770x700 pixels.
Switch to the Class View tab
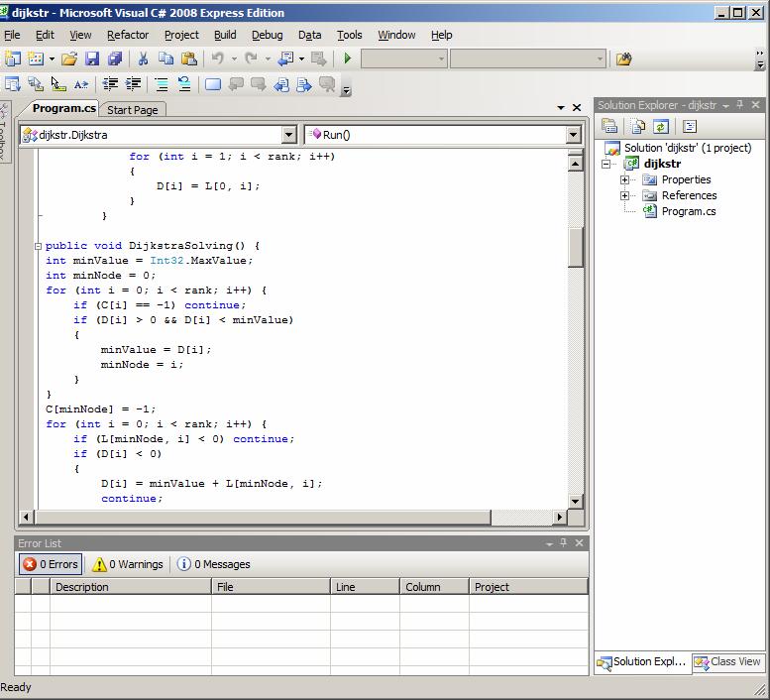tap(728, 662)
